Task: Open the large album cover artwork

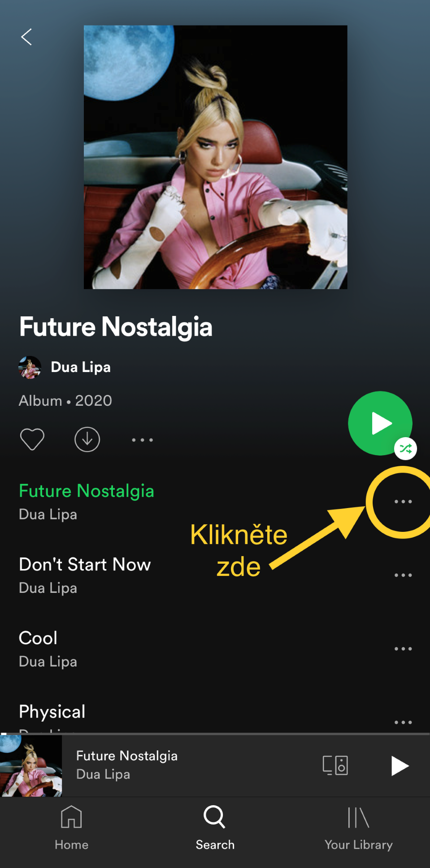Action: 215,157
